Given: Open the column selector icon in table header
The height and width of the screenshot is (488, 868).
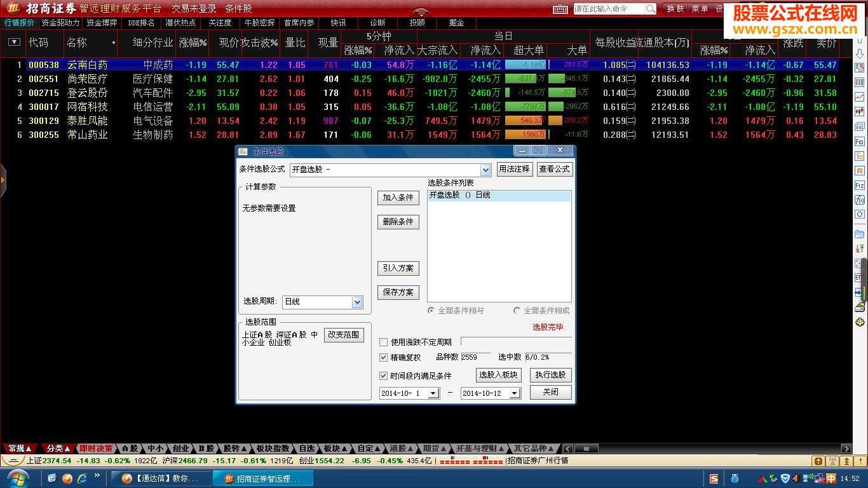Looking at the screenshot, I should [x=15, y=43].
